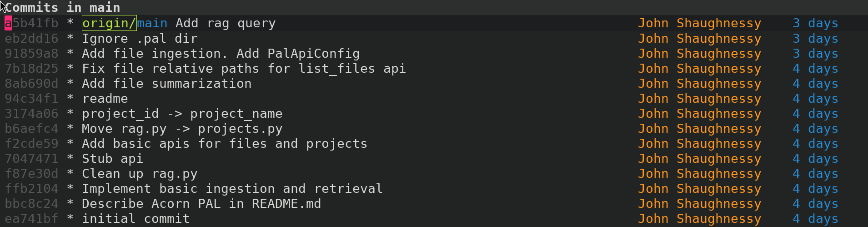
Task: Open commit 'Fix file relative paths for list_files api'
Action: point(434,69)
